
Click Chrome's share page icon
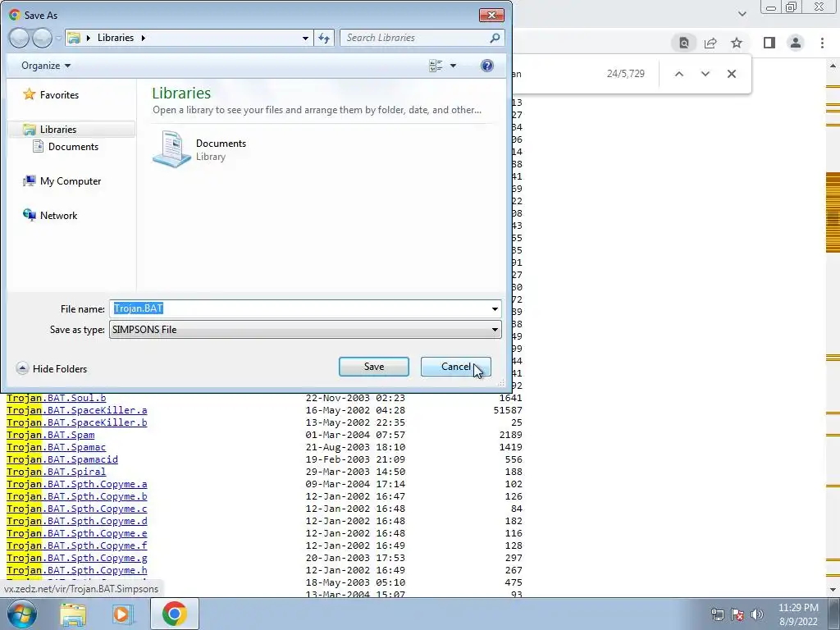pyautogui.click(x=710, y=43)
